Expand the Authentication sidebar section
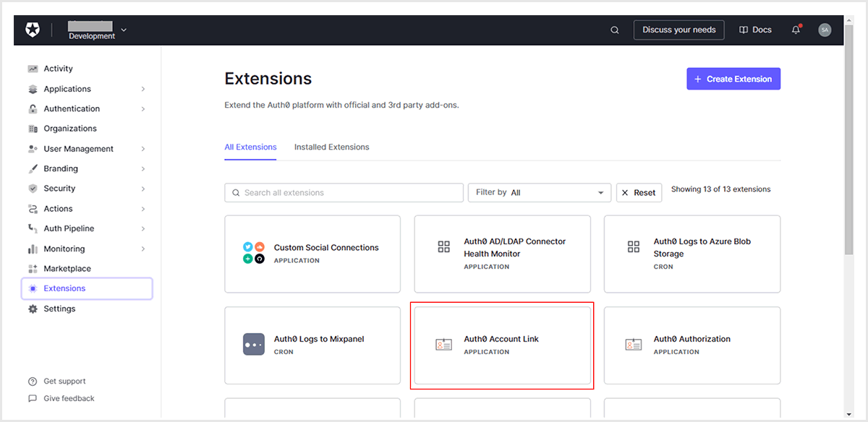The height and width of the screenshot is (422, 868). (x=143, y=109)
